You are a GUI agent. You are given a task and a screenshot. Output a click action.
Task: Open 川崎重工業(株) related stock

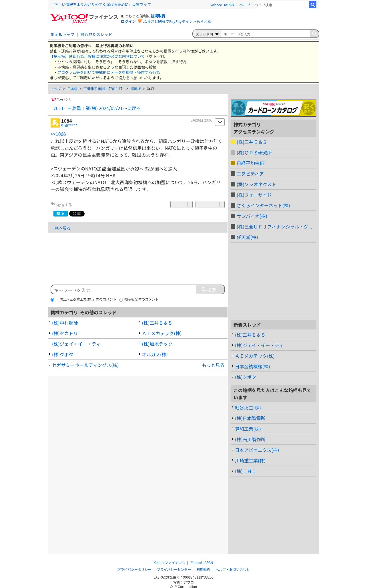[250, 461]
